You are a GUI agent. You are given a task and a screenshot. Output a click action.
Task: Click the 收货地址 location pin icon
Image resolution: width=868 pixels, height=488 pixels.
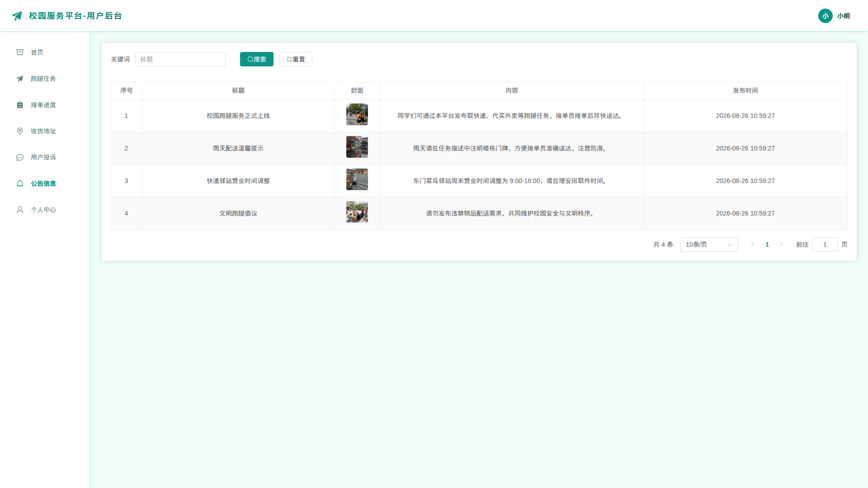tap(20, 131)
